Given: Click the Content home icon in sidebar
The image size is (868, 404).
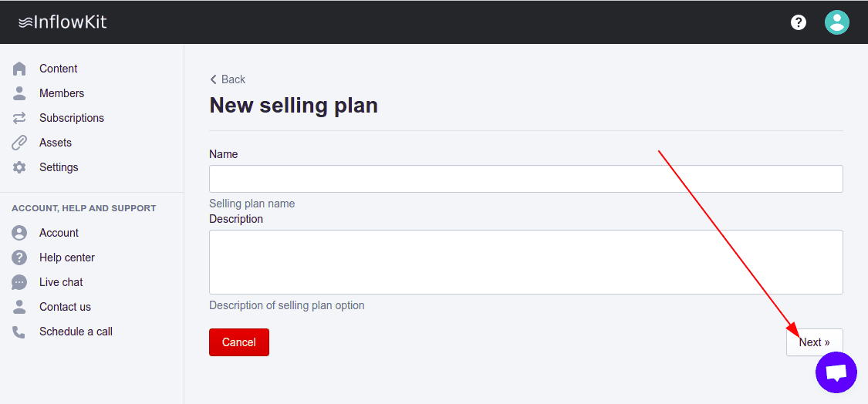Looking at the screenshot, I should click(x=19, y=69).
